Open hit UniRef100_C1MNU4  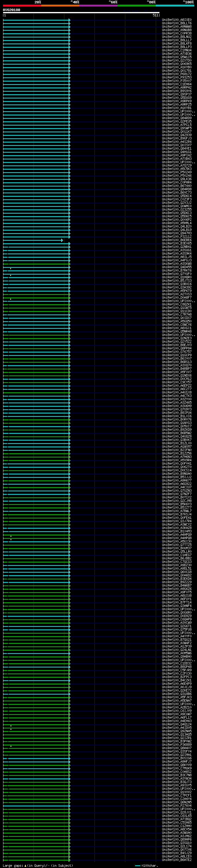177,50
